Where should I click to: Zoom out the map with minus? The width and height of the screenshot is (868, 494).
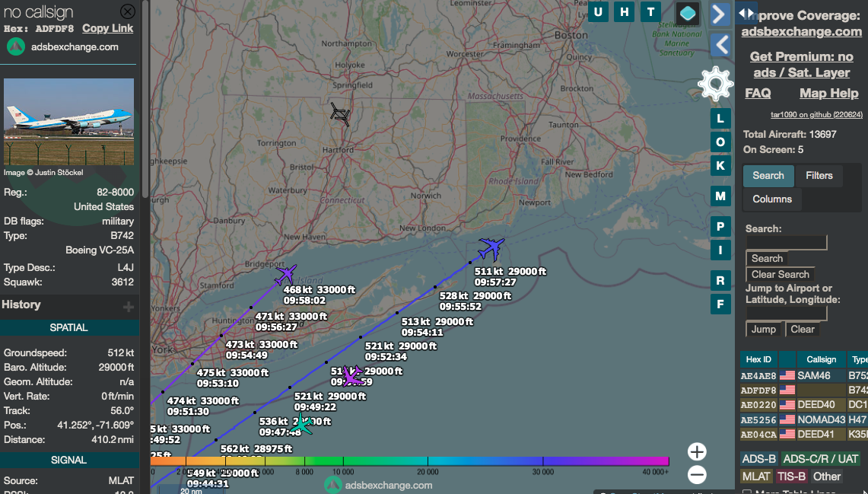697,475
